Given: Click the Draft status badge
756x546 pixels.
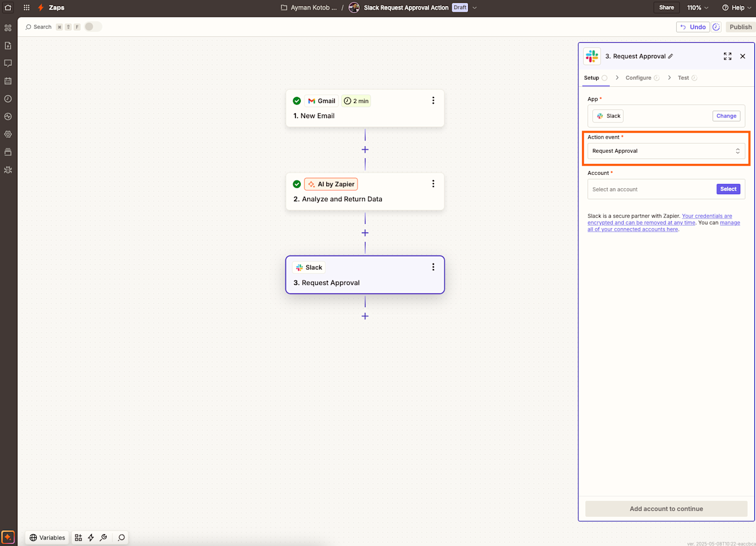Looking at the screenshot, I should click(460, 8).
